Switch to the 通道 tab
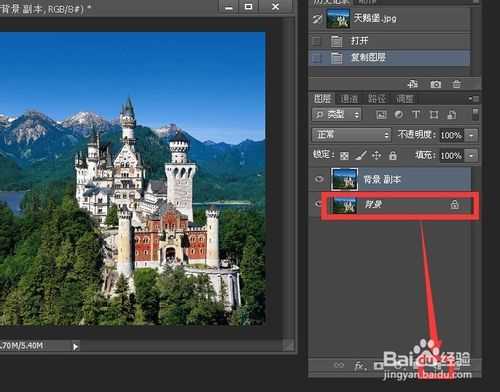The image size is (500, 392). (x=349, y=99)
